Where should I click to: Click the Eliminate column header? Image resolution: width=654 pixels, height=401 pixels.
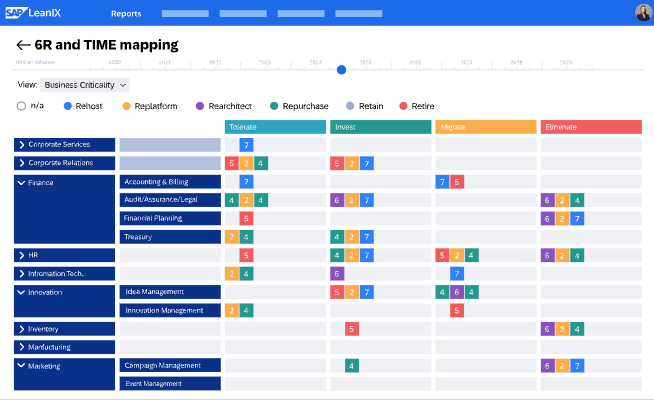click(590, 127)
